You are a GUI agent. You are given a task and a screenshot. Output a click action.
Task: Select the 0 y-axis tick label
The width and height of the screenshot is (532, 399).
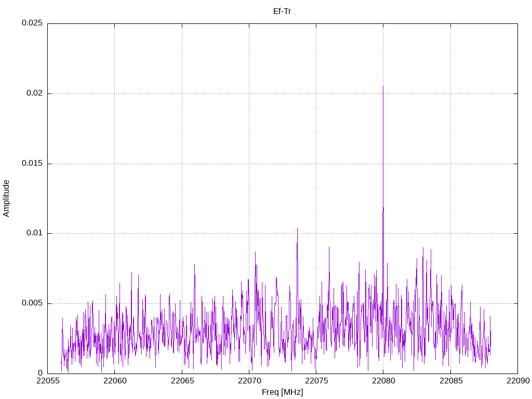point(40,373)
